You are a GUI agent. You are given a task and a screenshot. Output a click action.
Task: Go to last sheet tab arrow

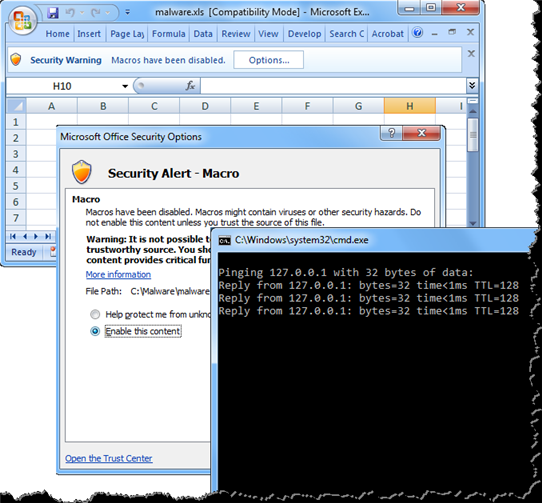point(48,236)
